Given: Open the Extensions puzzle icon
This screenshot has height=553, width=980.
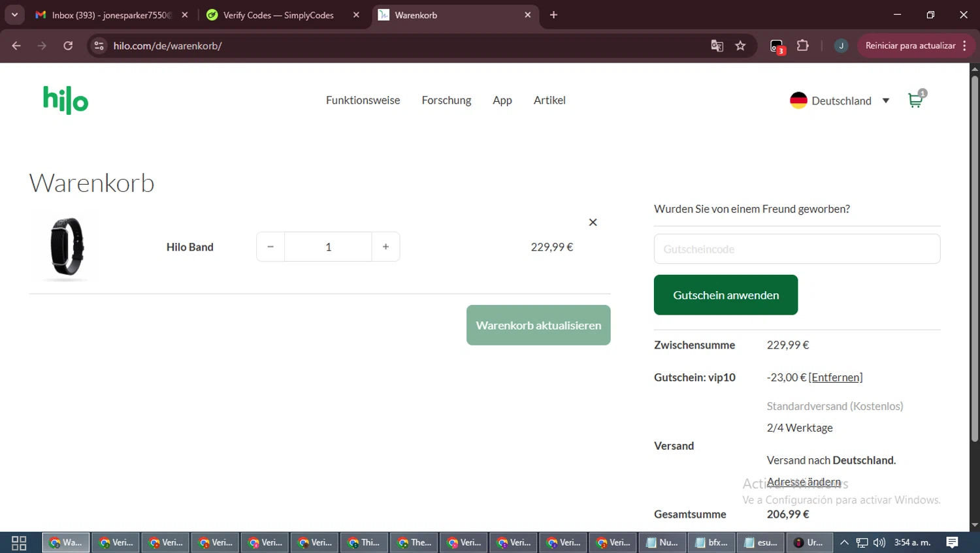Looking at the screenshot, I should click(803, 46).
